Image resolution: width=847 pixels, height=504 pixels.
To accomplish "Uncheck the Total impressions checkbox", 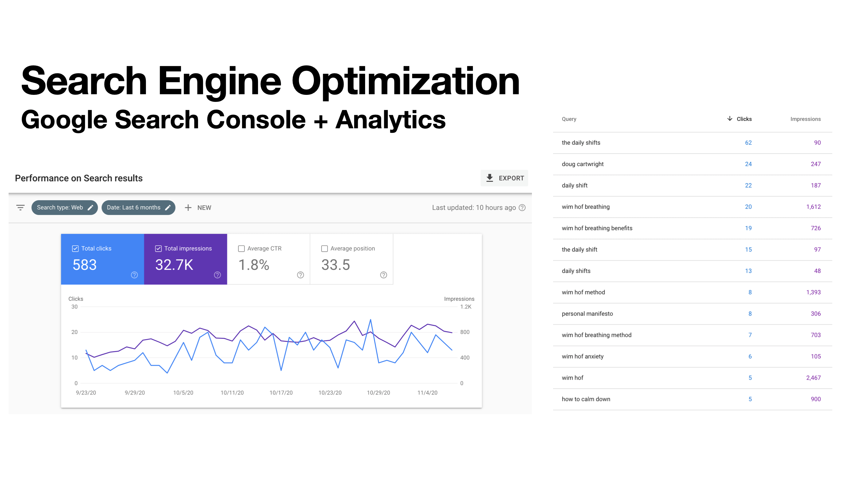I will coord(158,249).
